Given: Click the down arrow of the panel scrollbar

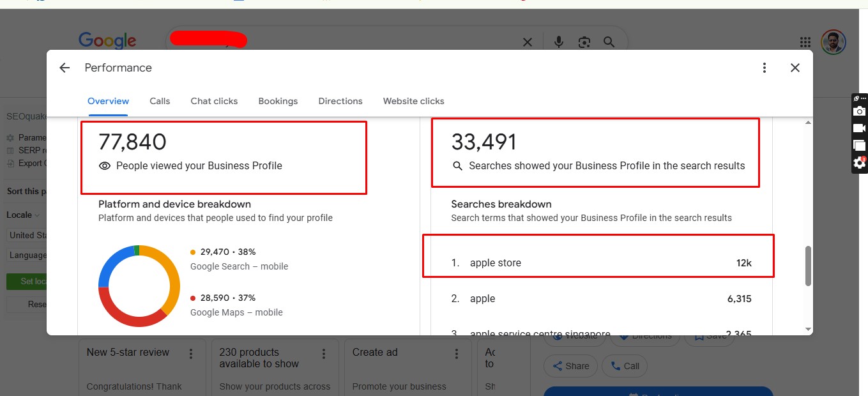Looking at the screenshot, I should (809, 329).
